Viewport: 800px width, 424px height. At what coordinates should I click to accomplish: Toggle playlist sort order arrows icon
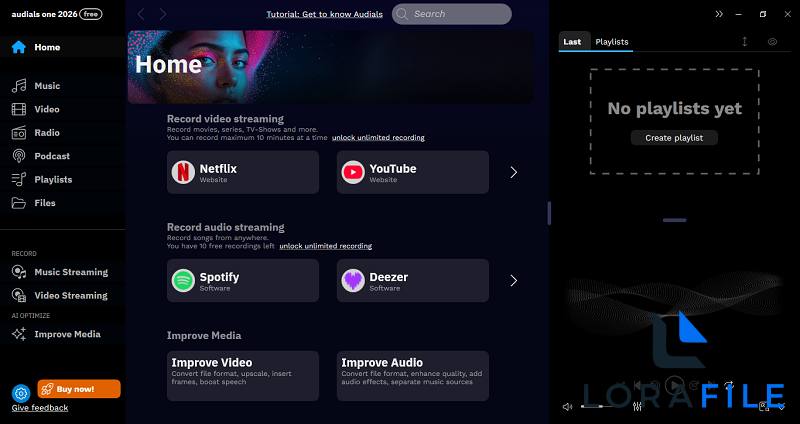[x=744, y=42]
